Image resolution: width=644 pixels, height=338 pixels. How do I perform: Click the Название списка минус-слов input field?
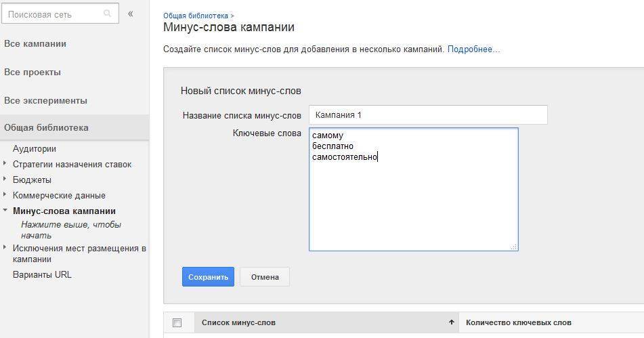(x=427, y=115)
